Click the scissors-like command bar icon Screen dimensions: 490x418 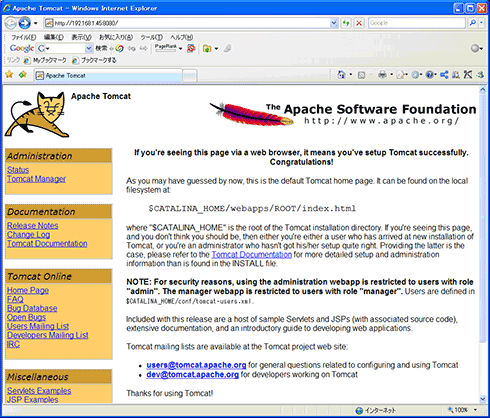468,75
